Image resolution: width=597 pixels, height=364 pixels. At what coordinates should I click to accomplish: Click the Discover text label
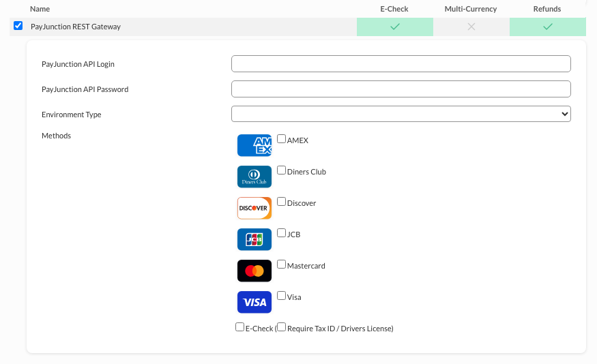tap(302, 203)
